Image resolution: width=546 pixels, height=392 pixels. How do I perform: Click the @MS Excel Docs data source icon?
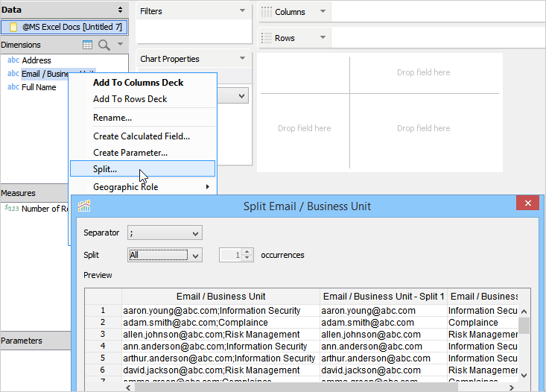13,27
